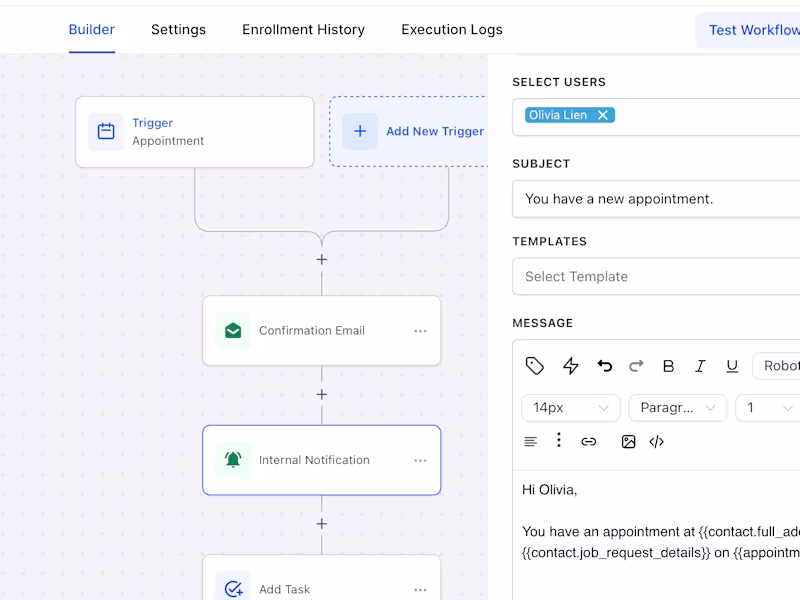Click the line "You have an appointment at"

(609, 532)
